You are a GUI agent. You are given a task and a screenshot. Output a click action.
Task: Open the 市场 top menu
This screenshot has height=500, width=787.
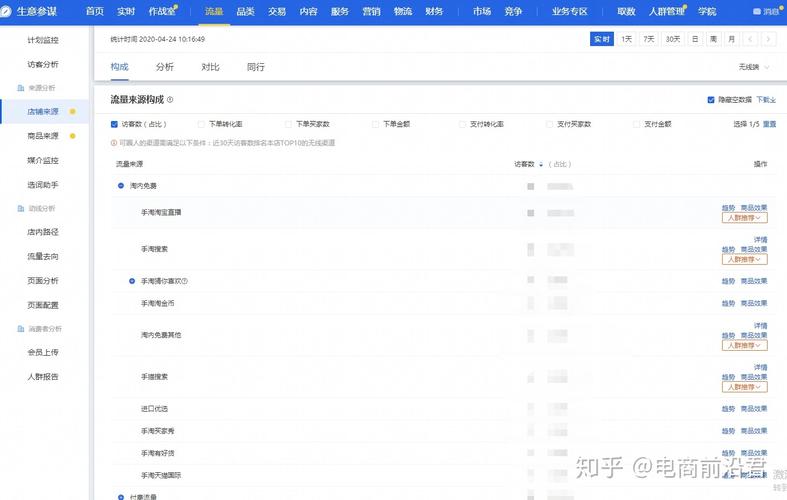(482, 12)
